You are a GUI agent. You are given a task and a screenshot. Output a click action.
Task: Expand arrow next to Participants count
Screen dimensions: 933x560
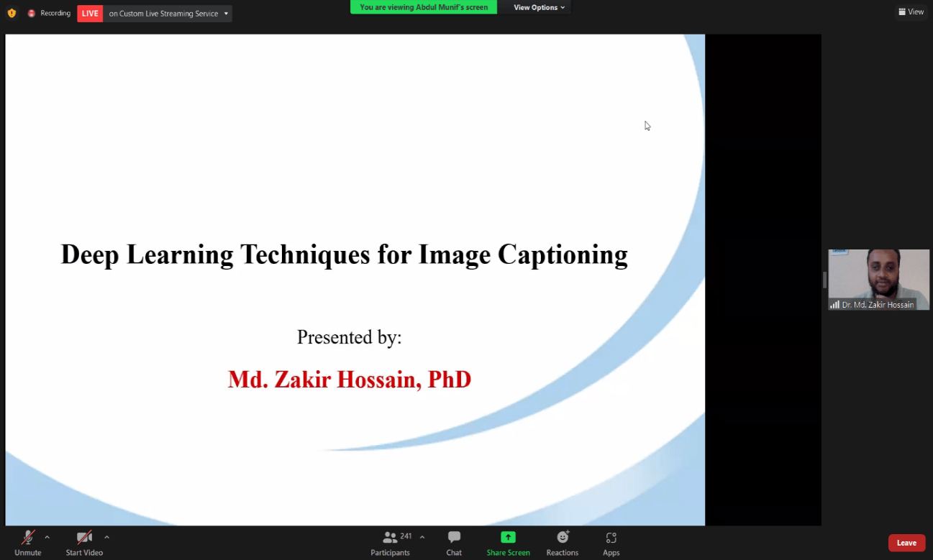coord(422,537)
